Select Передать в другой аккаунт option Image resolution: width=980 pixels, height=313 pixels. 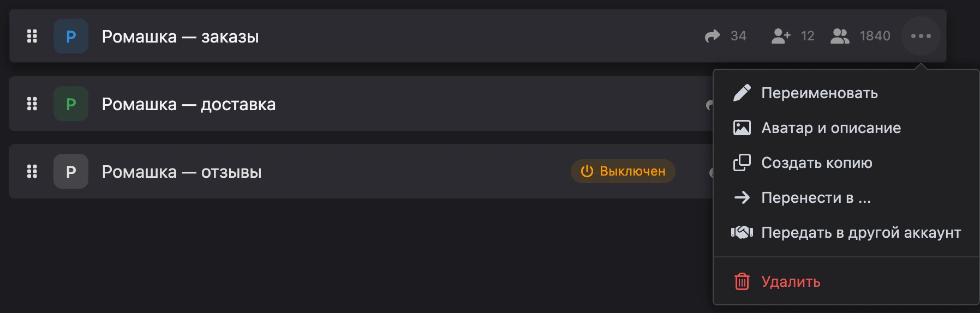click(846, 232)
